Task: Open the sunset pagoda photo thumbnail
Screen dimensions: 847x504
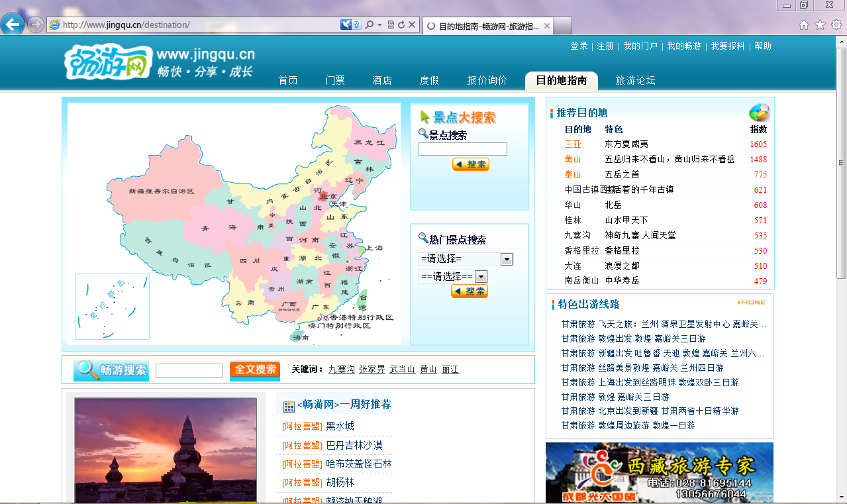Action: click(x=166, y=450)
